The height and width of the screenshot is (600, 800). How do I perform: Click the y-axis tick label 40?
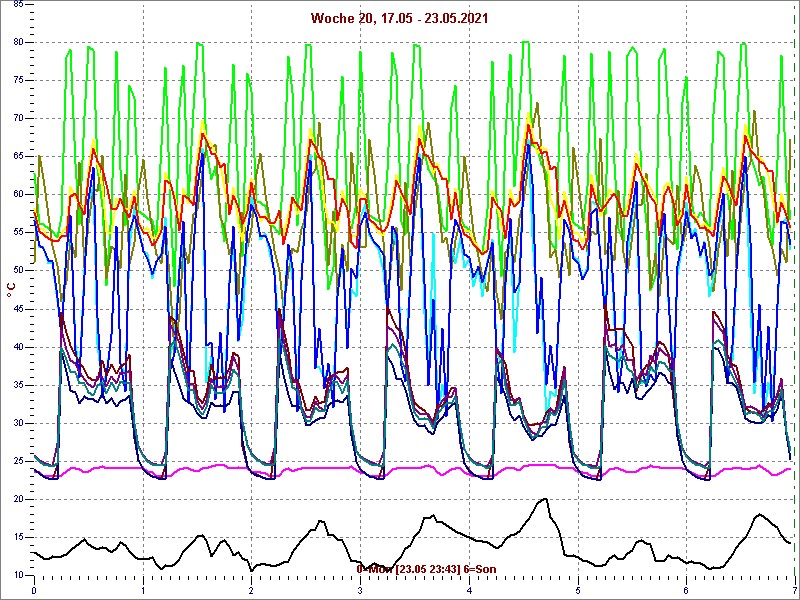[18, 347]
